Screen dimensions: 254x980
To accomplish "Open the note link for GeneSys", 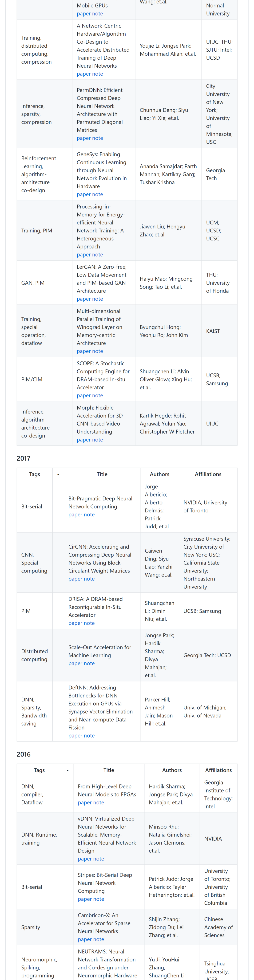I will point(97,194).
